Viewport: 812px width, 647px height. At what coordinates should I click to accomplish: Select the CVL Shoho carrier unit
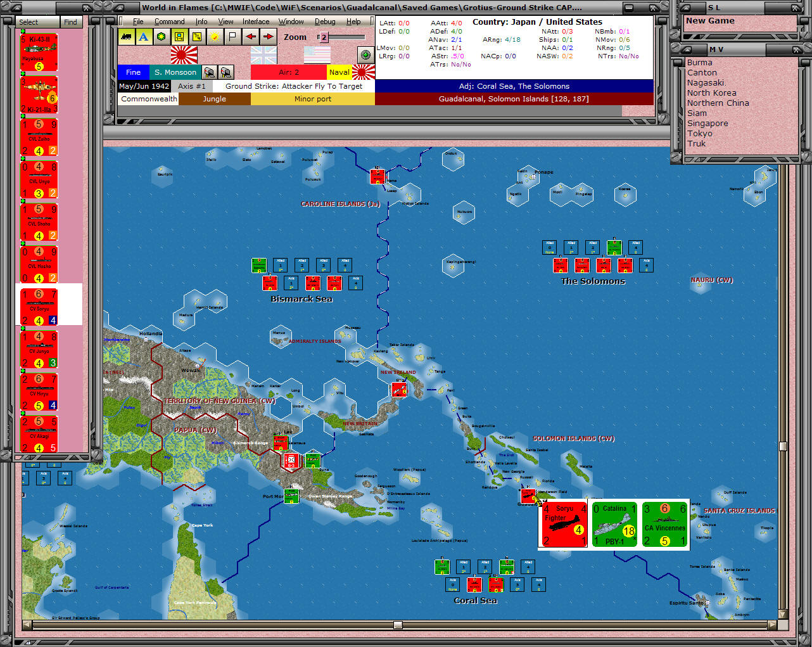point(39,222)
